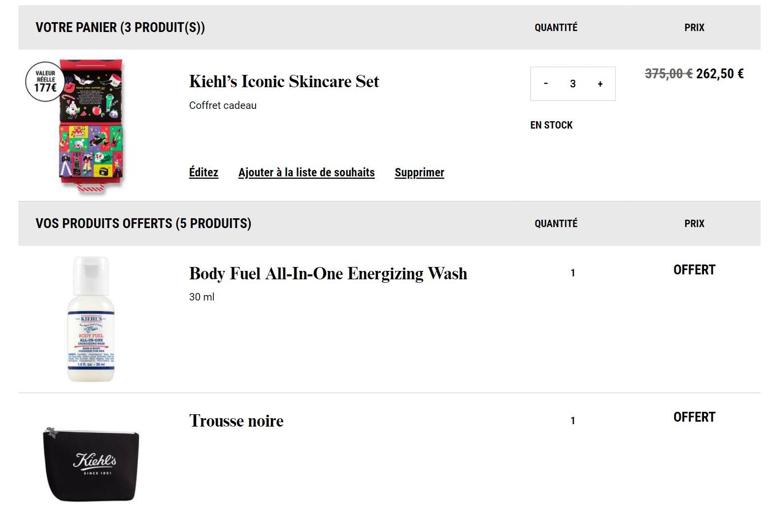Screen dimensions: 769x532
Task: Click the En Stock status label
Action: point(551,125)
